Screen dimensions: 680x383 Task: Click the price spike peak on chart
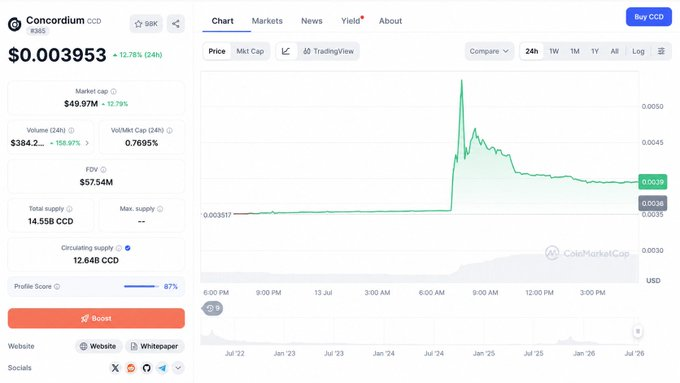coord(461,81)
